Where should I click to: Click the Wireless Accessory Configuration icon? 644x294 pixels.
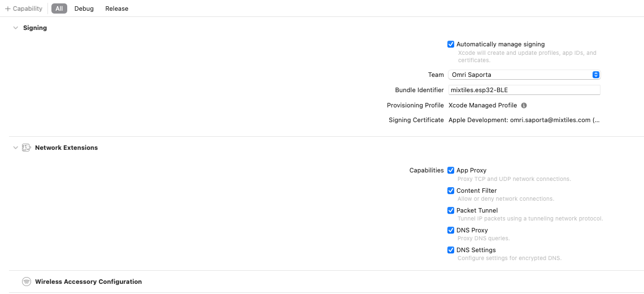click(26, 282)
